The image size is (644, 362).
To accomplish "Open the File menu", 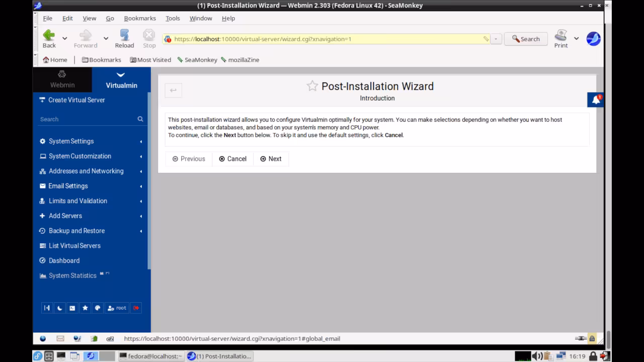I will (x=47, y=18).
